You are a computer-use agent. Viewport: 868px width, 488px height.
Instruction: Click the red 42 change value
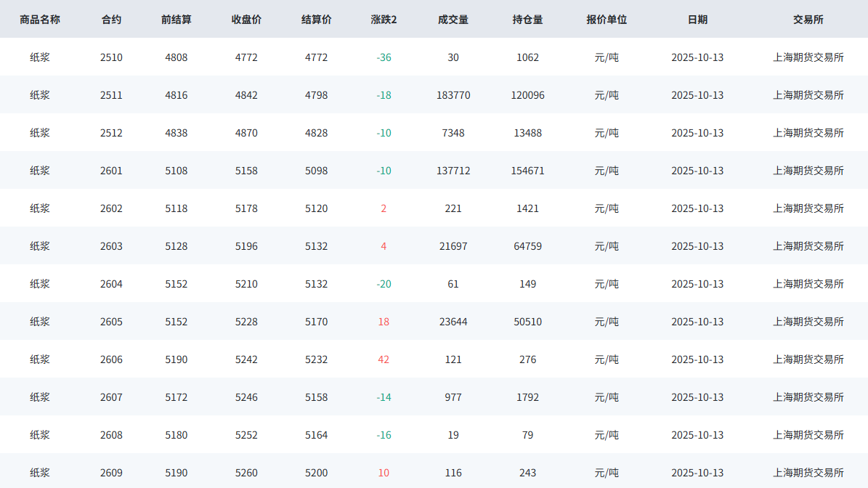[x=384, y=359]
